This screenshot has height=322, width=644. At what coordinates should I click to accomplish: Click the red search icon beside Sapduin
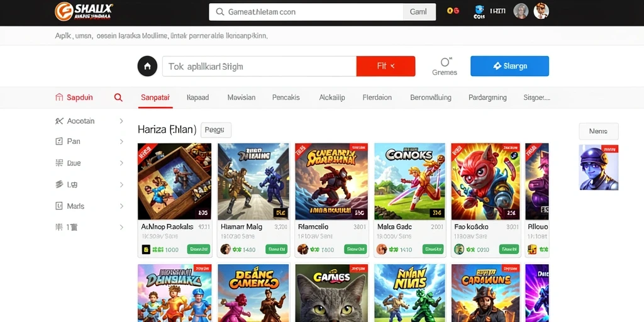click(118, 97)
